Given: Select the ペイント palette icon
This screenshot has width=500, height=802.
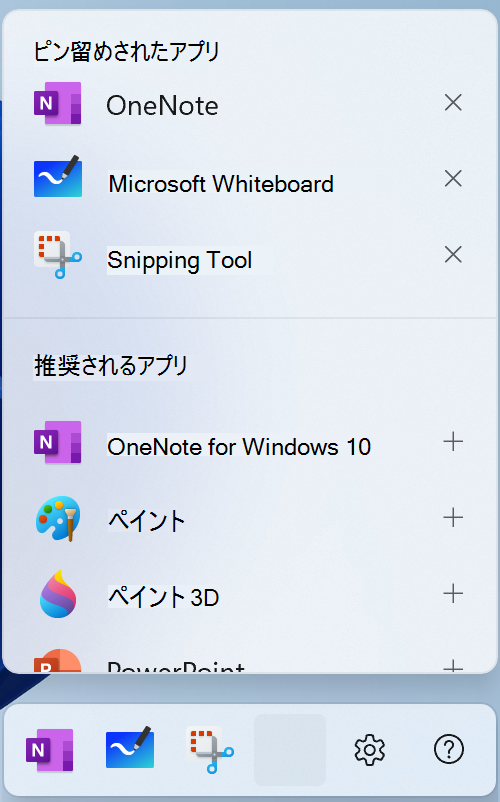Looking at the screenshot, I should pos(58,519).
